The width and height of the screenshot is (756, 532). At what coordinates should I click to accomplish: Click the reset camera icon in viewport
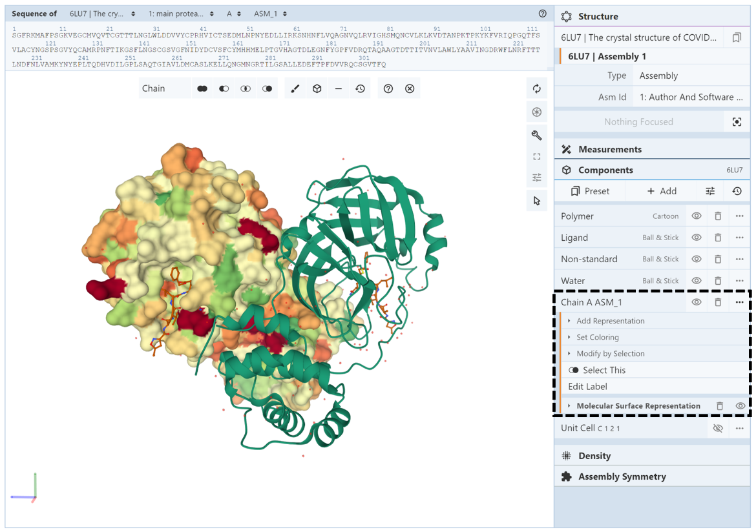(536, 89)
